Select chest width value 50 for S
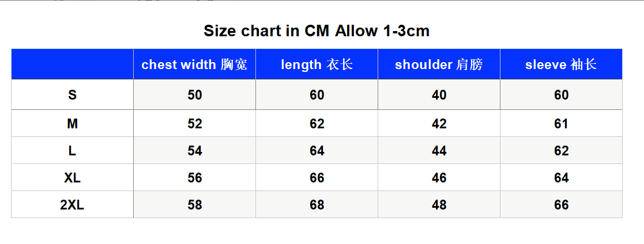The width and height of the screenshot is (644, 244). click(195, 95)
